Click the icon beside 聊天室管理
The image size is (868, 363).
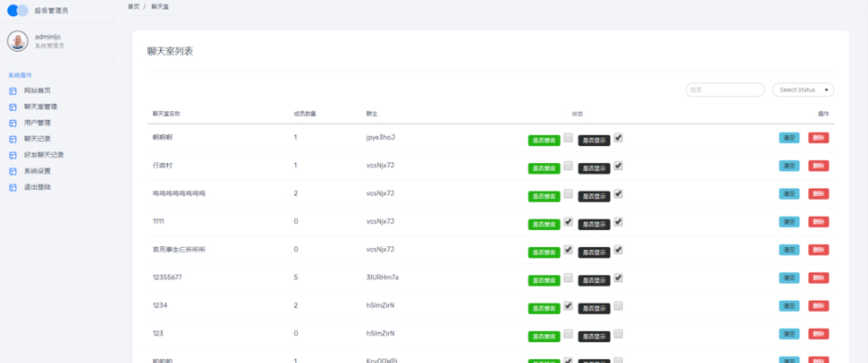pos(13,107)
